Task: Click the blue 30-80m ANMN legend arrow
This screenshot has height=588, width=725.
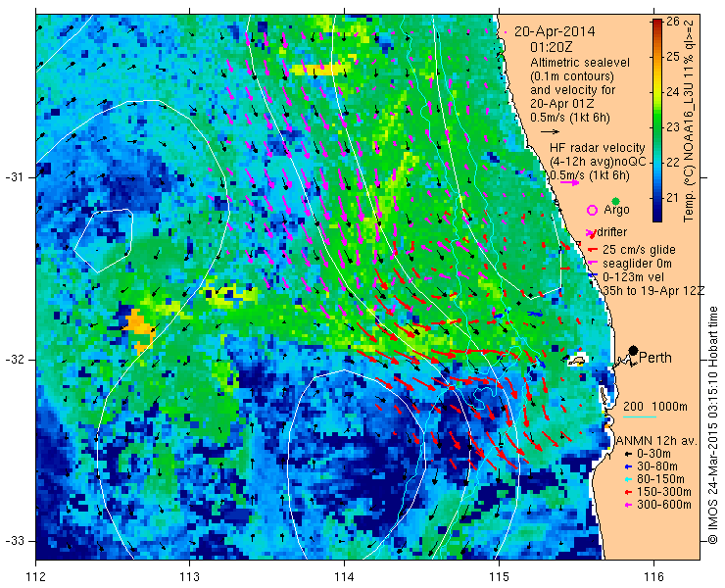Action: (x=627, y=466)
